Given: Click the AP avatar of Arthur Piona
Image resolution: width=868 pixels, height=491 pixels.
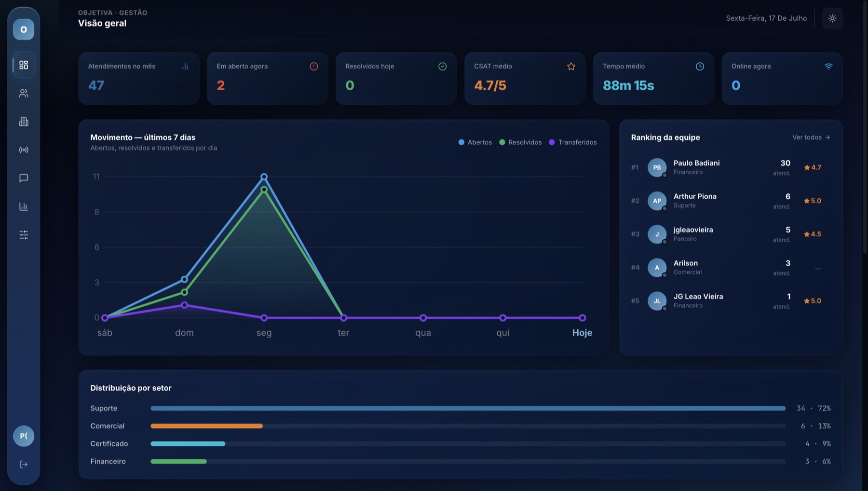Looking at the screenshot, I should tap(657, 201).
